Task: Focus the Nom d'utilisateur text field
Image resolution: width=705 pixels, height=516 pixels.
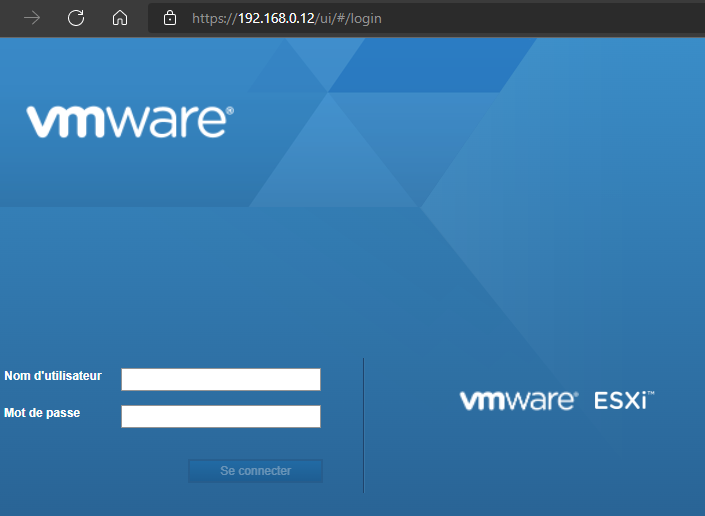Action: [220, 379]
